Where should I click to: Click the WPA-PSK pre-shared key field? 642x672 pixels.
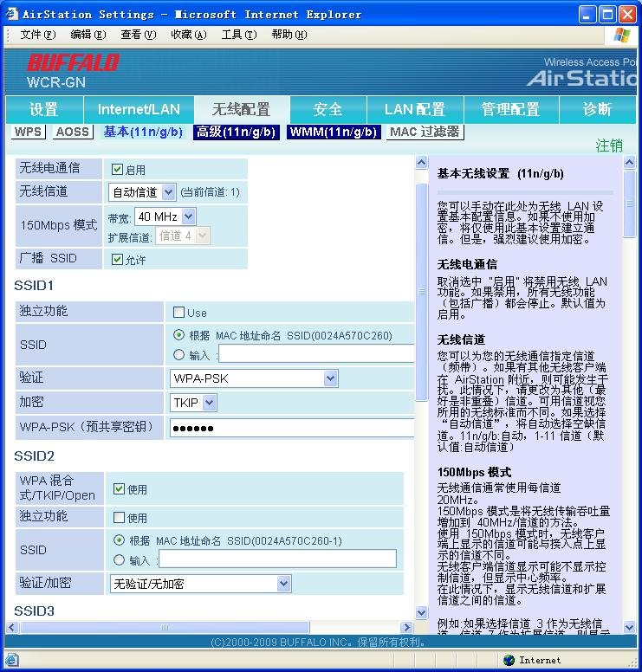[x=291, y=428]
